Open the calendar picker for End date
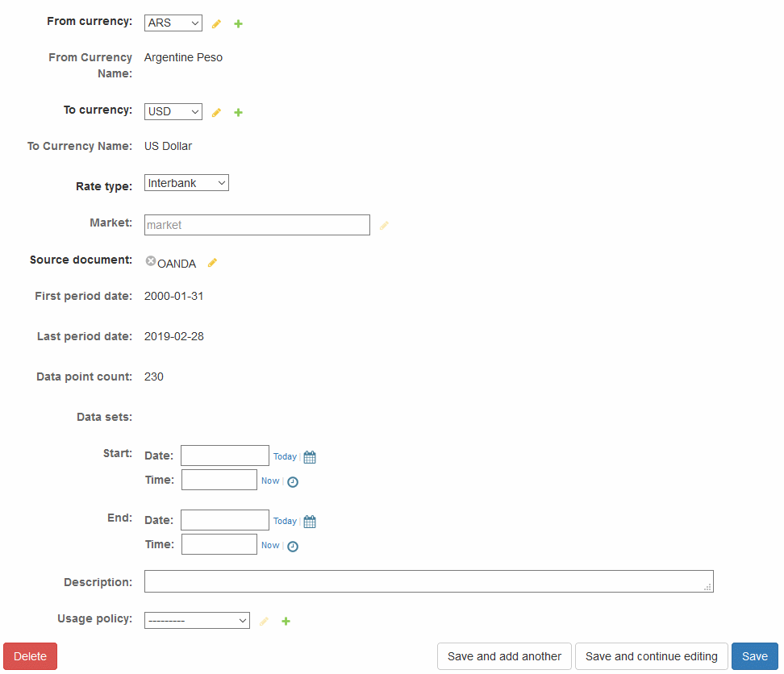This screenshot has width=784, height=674. tap(310, 522)
